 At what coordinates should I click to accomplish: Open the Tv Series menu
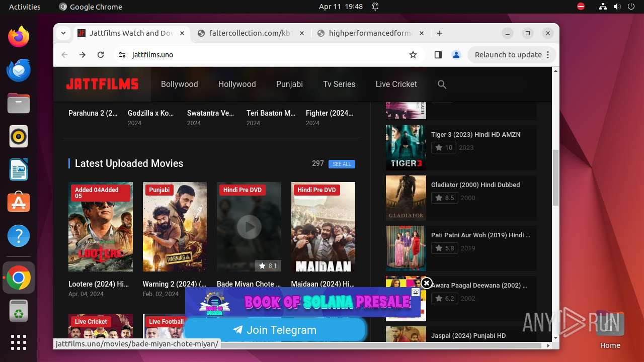pos(339,84)
